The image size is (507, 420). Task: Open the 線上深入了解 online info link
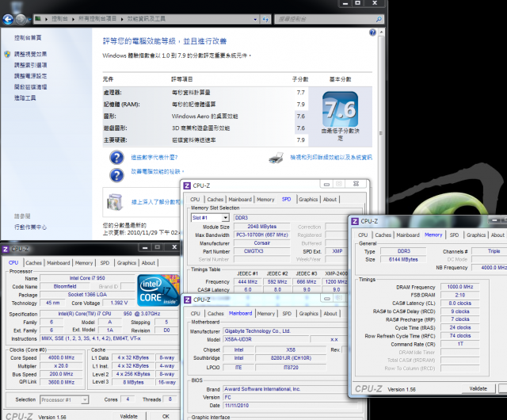(x=155, y=202)
